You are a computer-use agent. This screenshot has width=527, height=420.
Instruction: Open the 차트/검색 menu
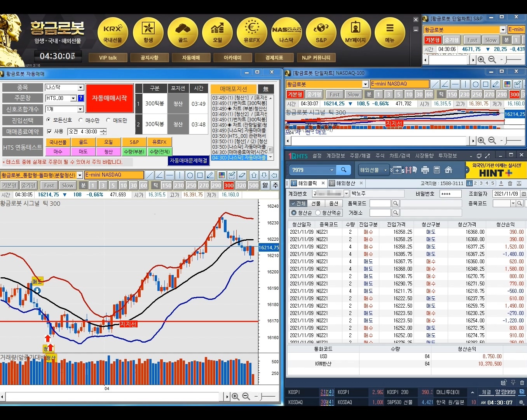[x=400, y=156]
